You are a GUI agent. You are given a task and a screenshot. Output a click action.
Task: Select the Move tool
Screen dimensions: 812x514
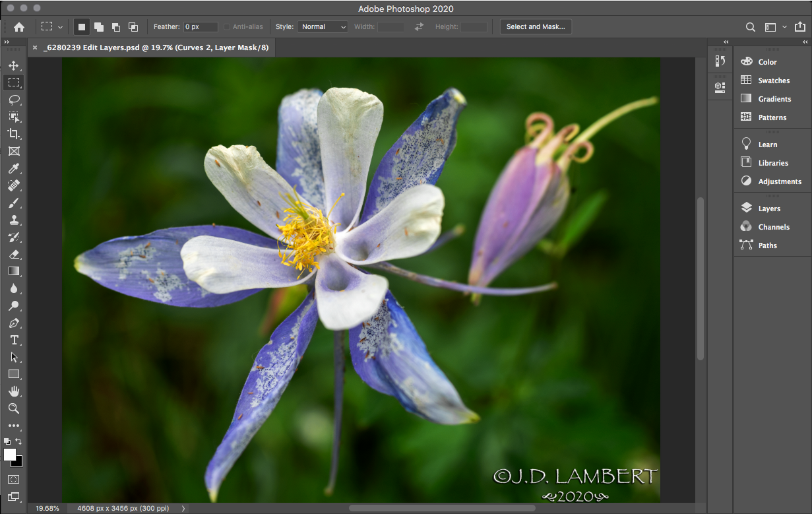click(x=15, y=65)
